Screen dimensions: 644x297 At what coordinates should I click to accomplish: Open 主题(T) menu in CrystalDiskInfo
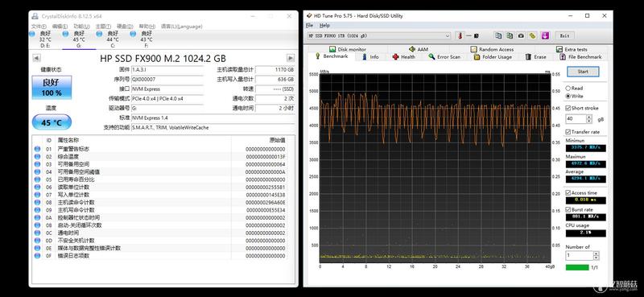[104, 27]
